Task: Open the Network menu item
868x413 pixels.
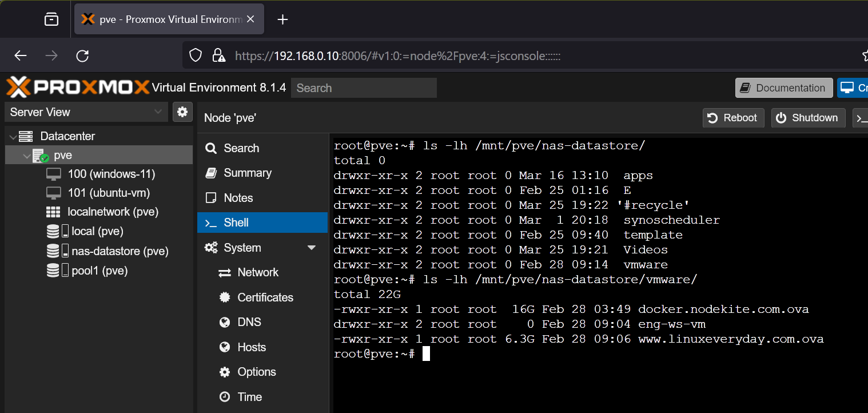Action: tap(262, 273)
